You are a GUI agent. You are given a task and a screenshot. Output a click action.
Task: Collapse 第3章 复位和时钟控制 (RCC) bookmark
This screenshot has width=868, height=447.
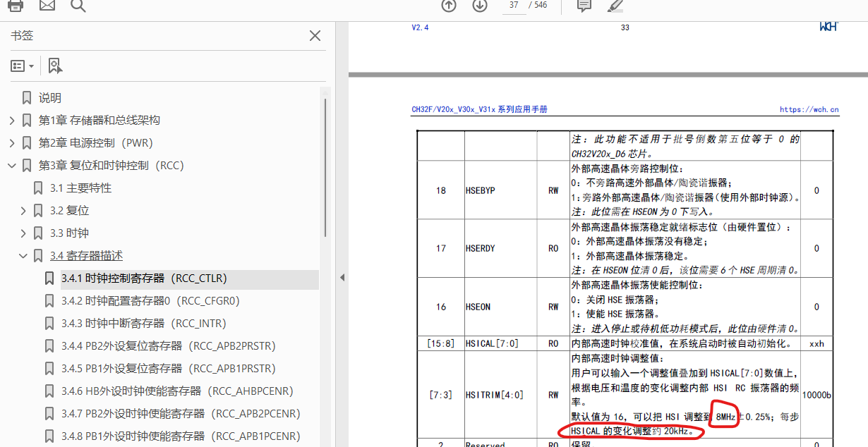pos(11,166)
